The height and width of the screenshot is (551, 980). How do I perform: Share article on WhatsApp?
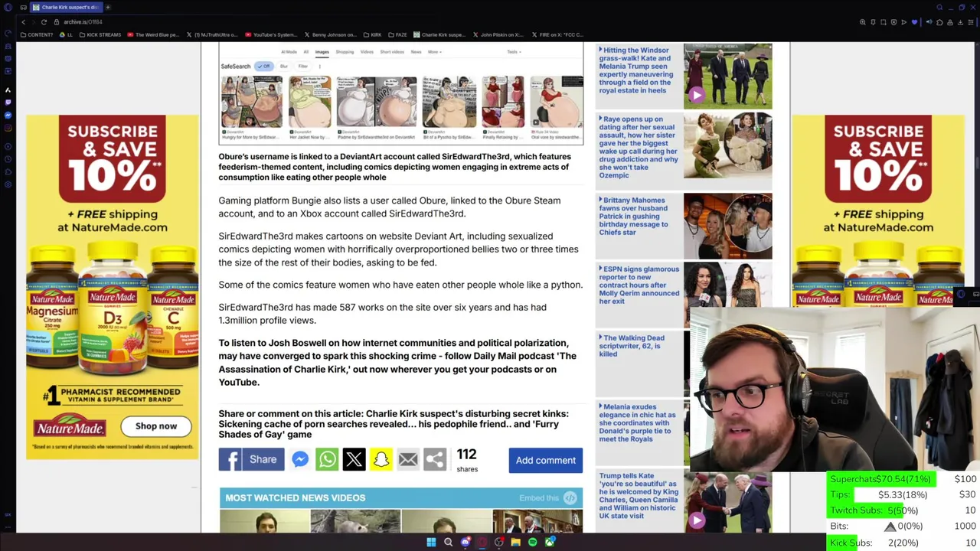[327, 459]
